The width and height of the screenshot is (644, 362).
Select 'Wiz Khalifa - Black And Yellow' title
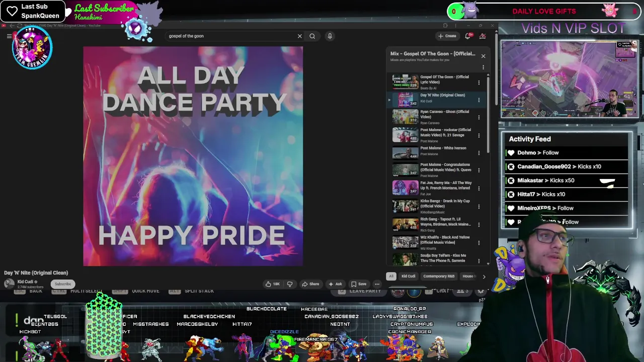point(445,239)
